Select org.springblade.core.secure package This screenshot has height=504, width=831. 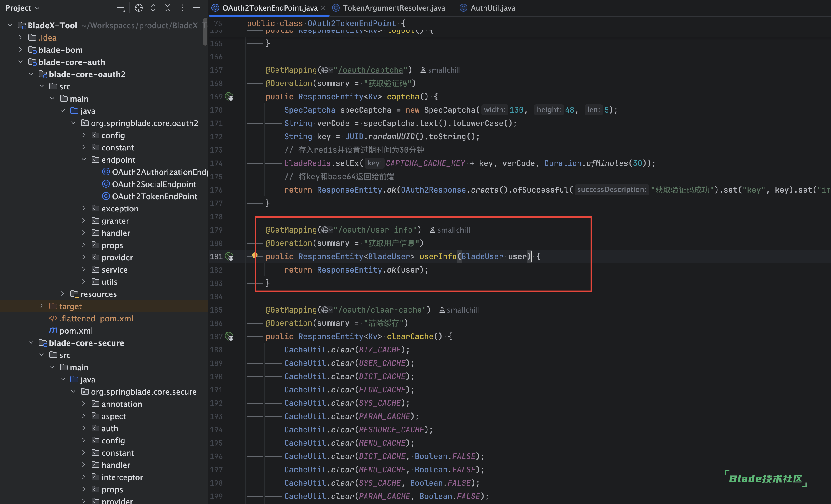tap(138, 392)
